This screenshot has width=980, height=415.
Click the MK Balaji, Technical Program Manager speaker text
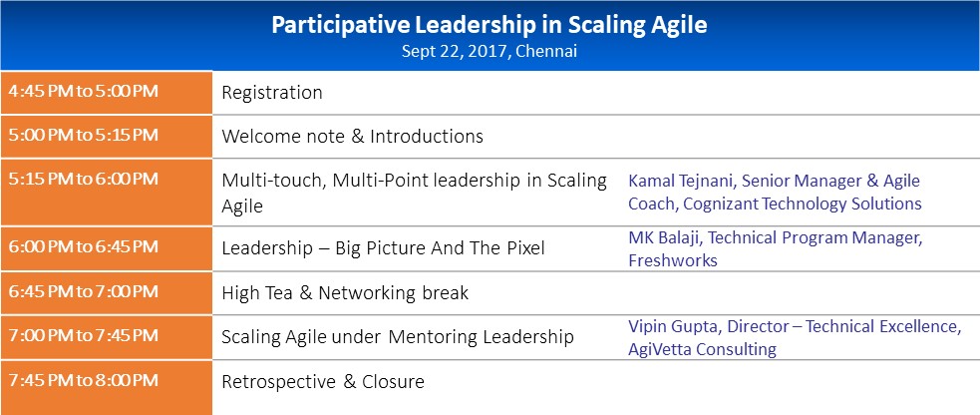776,237
